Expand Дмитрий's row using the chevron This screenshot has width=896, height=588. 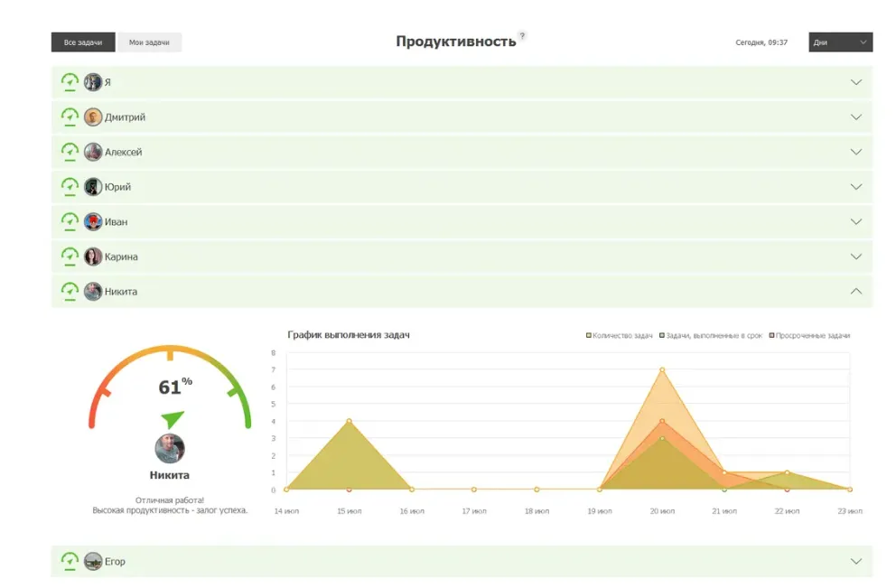click(x=856, y=117)
